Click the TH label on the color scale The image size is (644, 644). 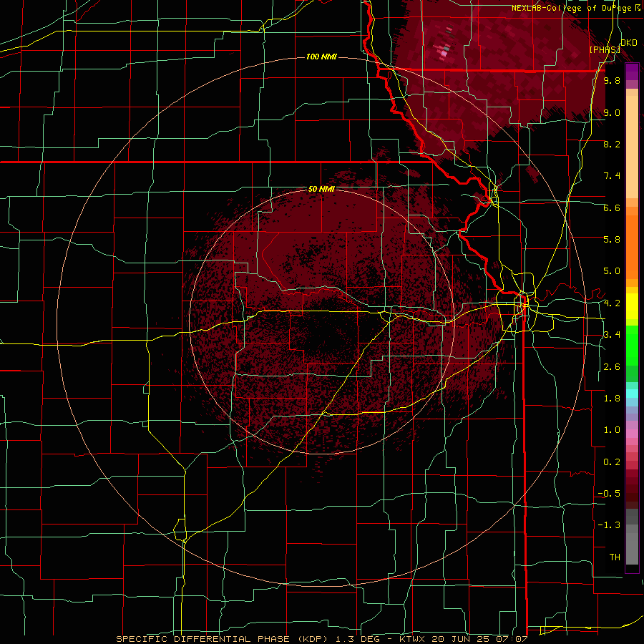pos(615,557)
